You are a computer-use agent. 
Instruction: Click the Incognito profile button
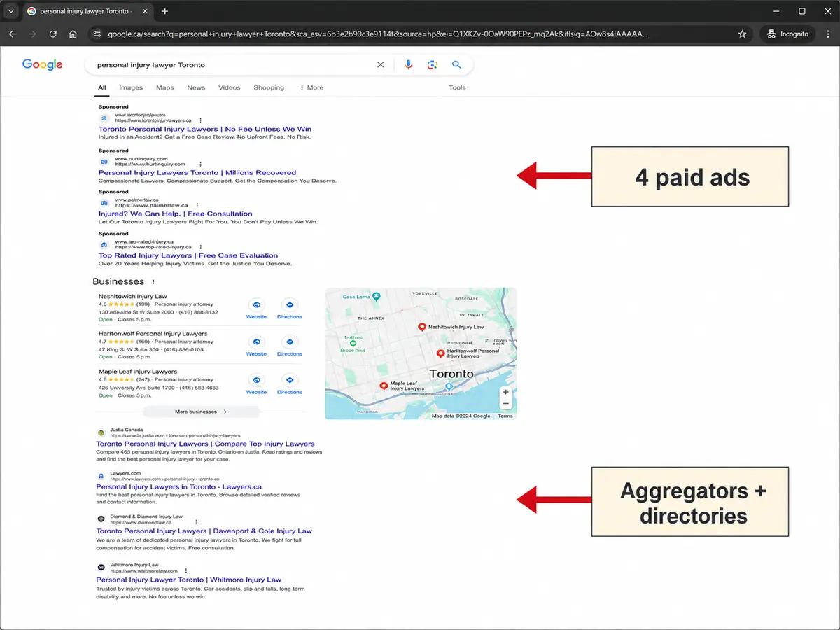[x=787, y=34]
